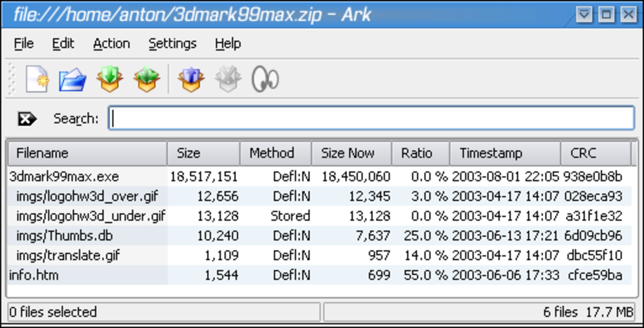
Task: Sort by the CRC column header
Action: (x=596, y=153)
